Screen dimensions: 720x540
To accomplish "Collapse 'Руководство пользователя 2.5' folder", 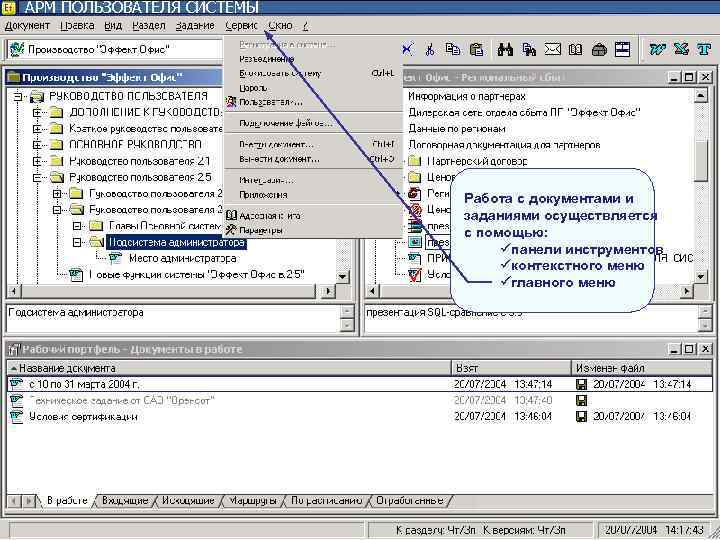I will 37,178.
